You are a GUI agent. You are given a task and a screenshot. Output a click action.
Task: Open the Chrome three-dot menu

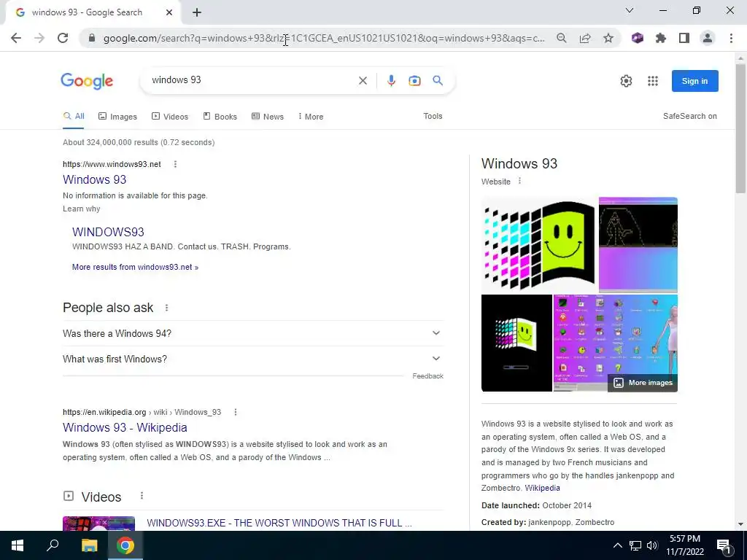(x=731, y=38)
